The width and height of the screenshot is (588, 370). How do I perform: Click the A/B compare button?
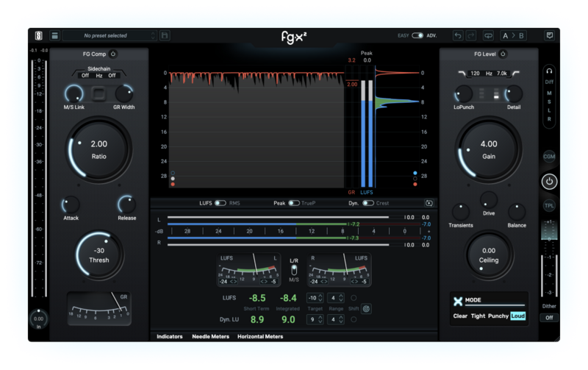pos(513,35)
